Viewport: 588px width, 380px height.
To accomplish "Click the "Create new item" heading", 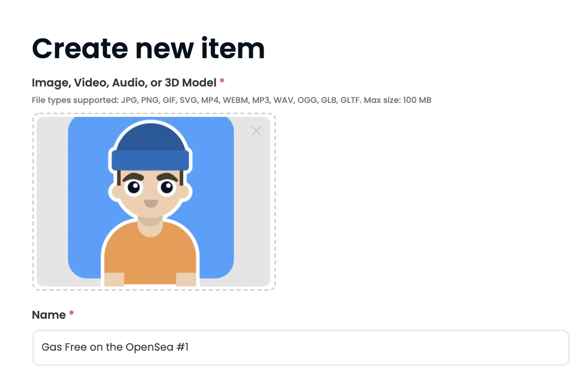I will coord(148,49).
